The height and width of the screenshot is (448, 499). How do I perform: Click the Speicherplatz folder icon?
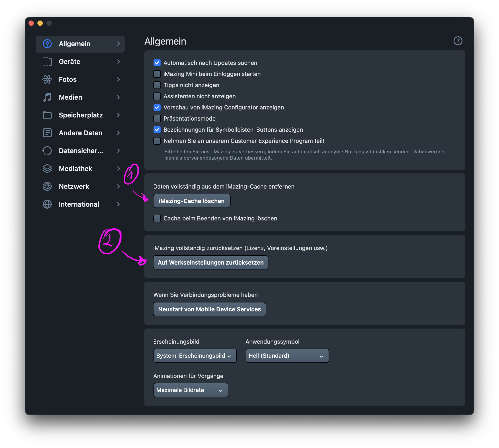click(47, 115)
